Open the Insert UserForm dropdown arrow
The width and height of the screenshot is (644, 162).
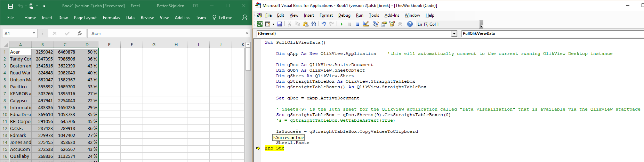(273, 24)
